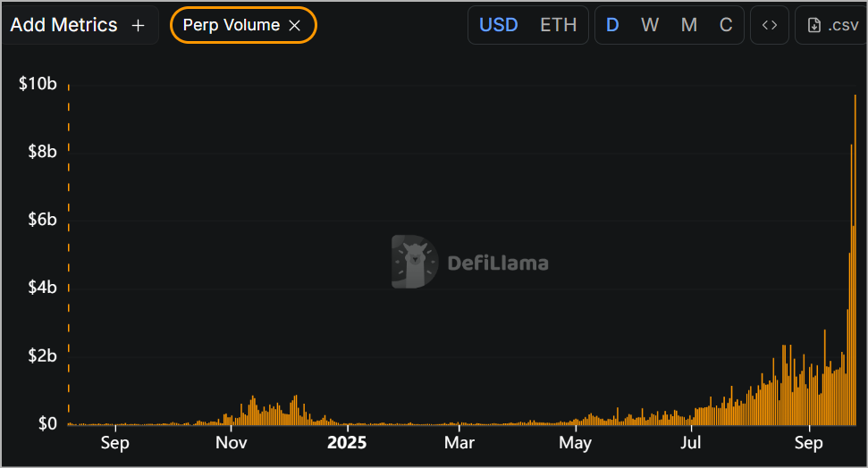Viewport: 868px width, 468px height.
Task: Select the daily D interval
Action: [x=612, y=25]
